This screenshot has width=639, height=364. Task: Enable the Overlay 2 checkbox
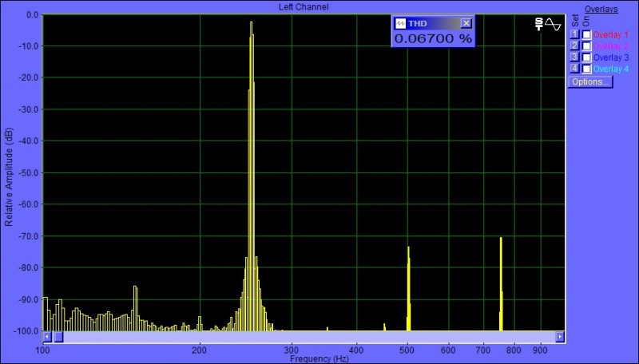[x=586, y=46]
